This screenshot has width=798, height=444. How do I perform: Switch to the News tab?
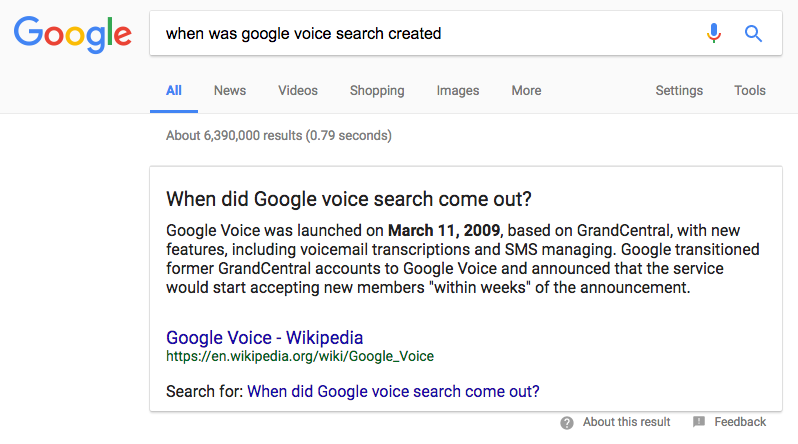(230, 91)
